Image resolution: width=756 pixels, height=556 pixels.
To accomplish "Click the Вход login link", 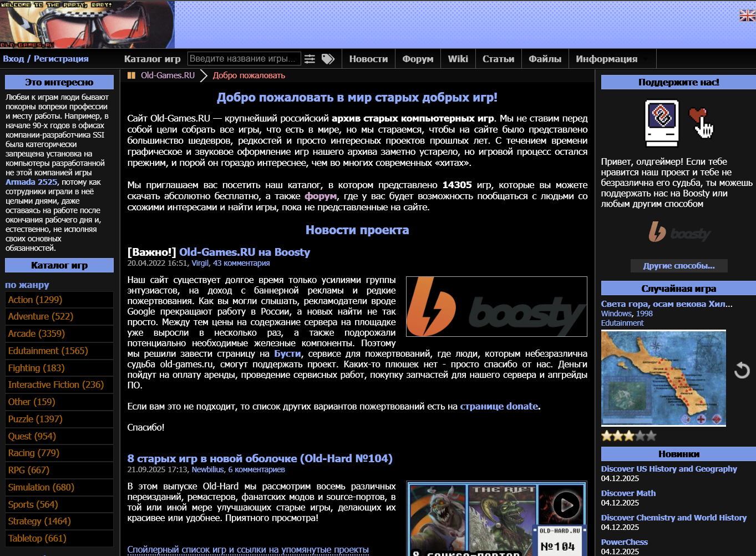I will pyautogui.click(x=13, y=59).
